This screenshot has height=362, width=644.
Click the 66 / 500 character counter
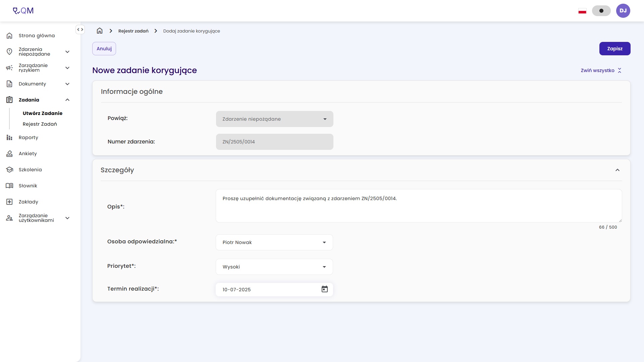tap(608, 227)
